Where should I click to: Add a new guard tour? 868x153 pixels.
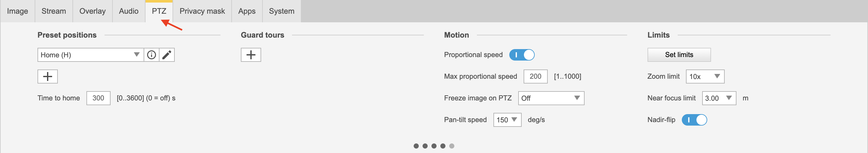pyautogui.click(x=251, y=55)
